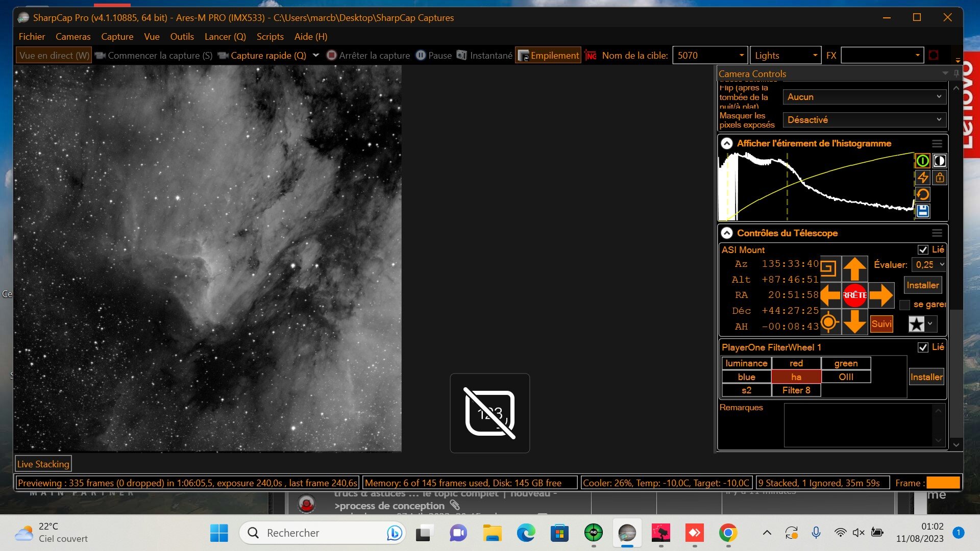Open the Outils menu
980x551 pixels.
(x=182, y=37)
